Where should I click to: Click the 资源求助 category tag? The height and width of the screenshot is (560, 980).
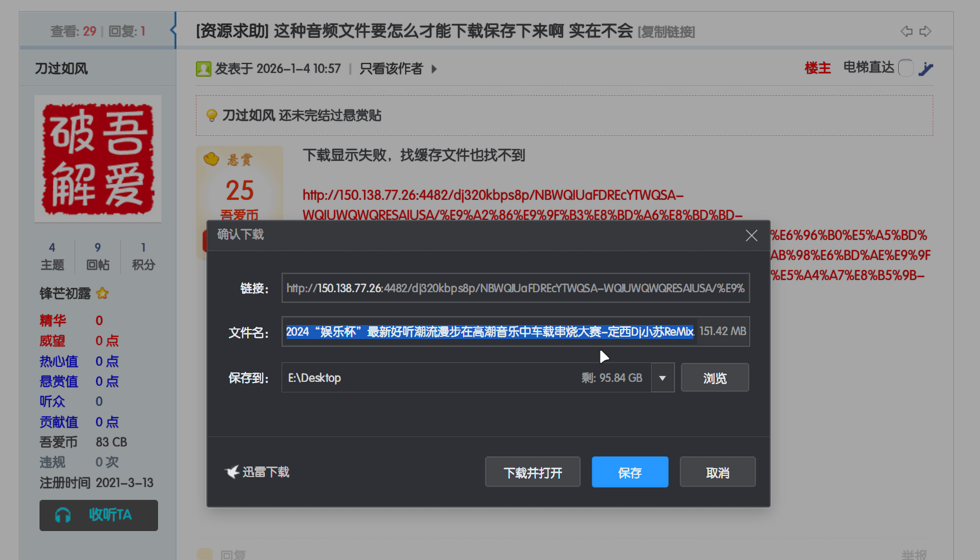coord(232,31)
